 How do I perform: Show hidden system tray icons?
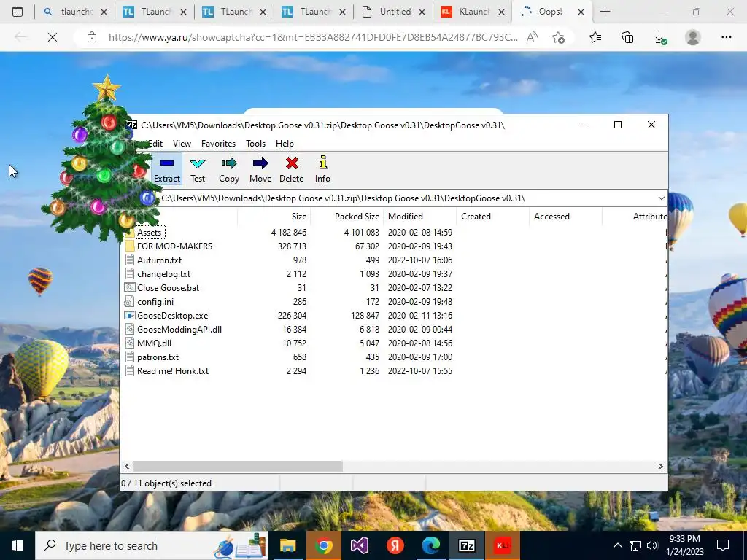(x=617, y=545)
